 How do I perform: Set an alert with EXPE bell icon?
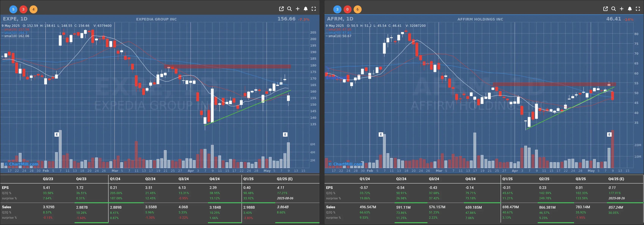point(305,9)
